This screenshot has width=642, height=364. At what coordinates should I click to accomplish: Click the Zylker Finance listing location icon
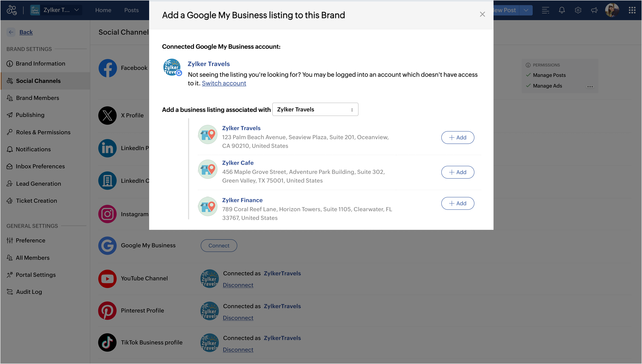pos(208,206)
